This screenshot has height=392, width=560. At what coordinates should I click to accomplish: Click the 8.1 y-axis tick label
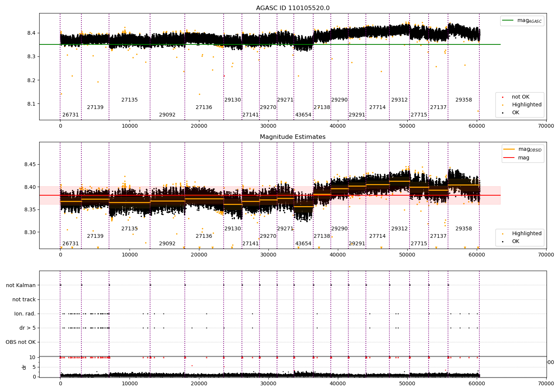(31, 104)
